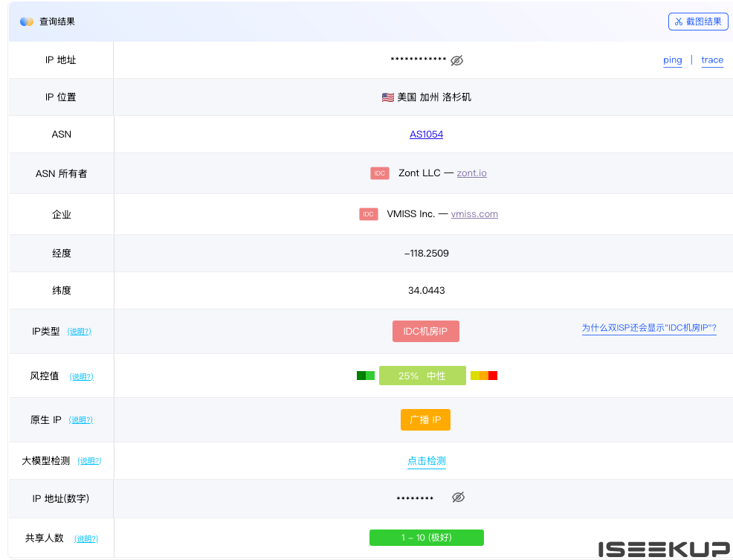Reveal the hidden IP address eye icon
Viewport: 733px width, 560px height.
pyautogui.click(x=457, y=60)
